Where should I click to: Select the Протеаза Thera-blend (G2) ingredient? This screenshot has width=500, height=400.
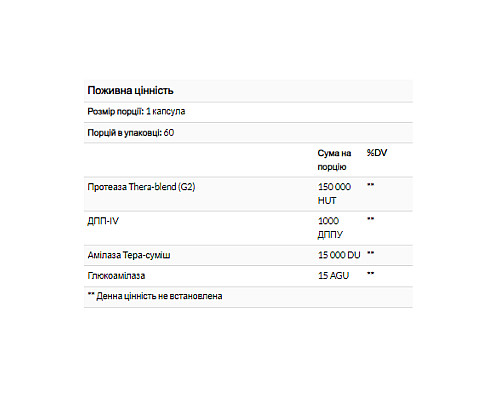pyautogui.click(x=141, y=187)
